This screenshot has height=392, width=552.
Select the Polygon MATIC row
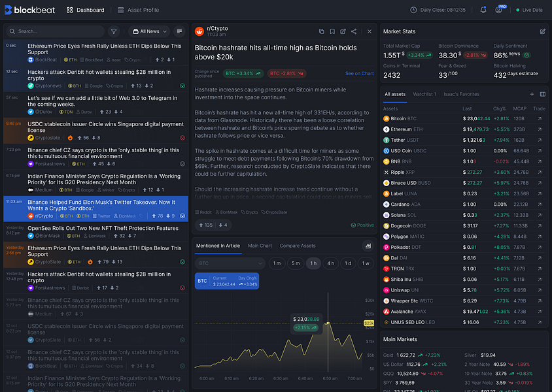[464, 237]
